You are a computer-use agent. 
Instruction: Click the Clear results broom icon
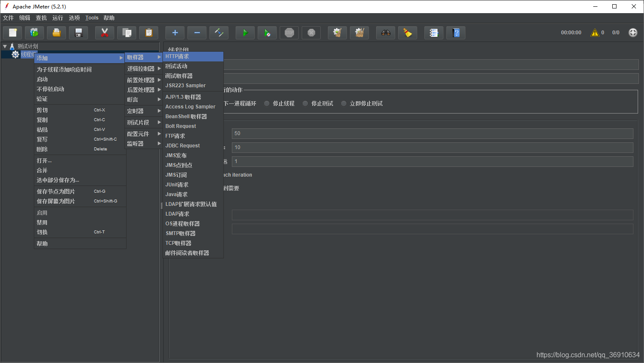coord(338,33)
